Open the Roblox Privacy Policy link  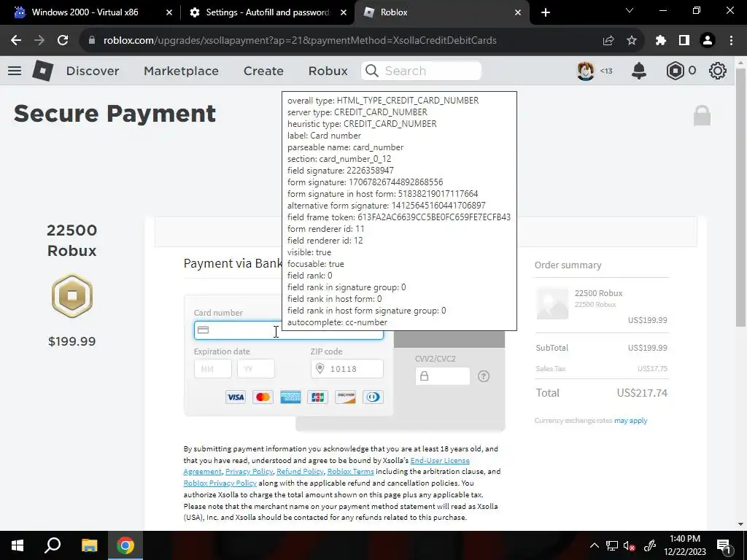click(x=220, y=483)
